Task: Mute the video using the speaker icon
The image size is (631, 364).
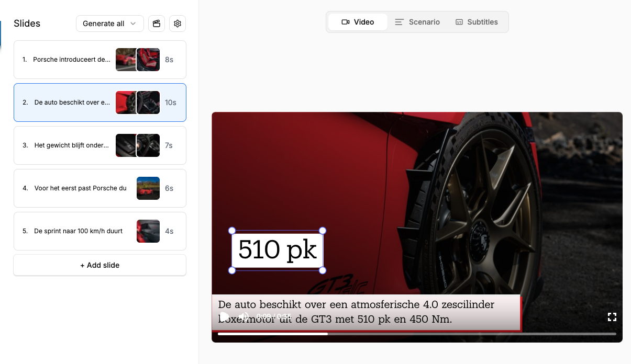Action: (243, 316)
